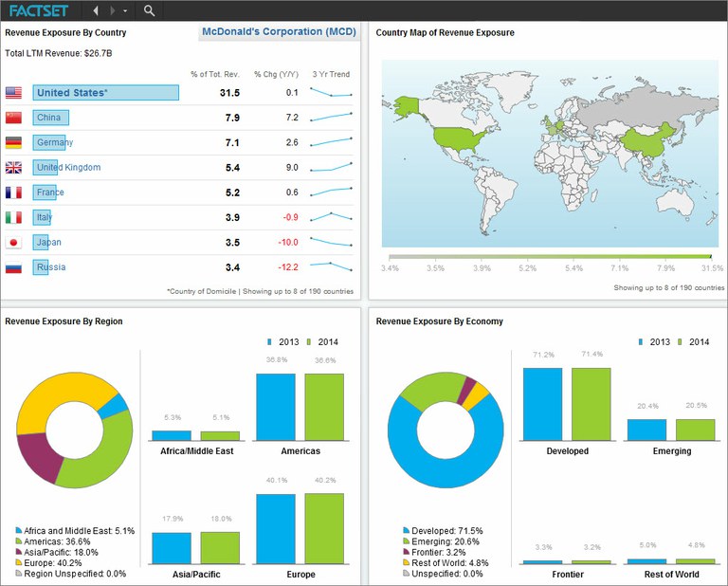Click the Italy flag icon

pyautogui.click(x=13, y=217)
